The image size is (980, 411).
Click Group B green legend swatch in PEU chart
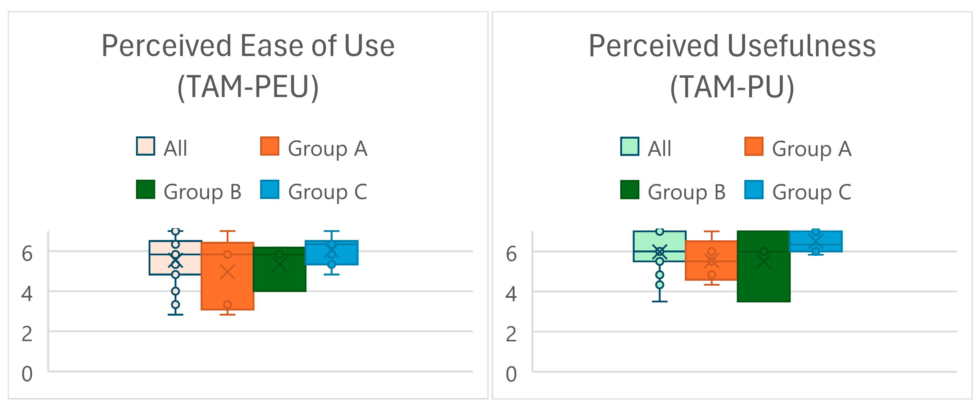tap(145, 189)
